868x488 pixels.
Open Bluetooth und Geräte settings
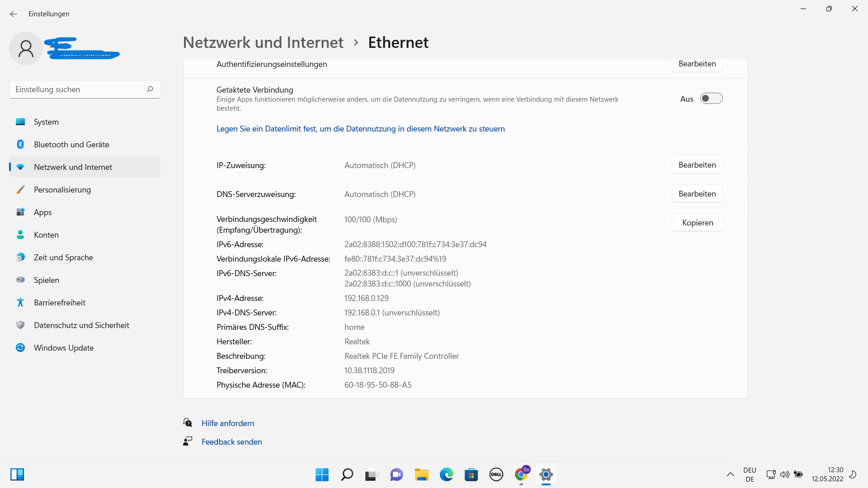point(71,145)
